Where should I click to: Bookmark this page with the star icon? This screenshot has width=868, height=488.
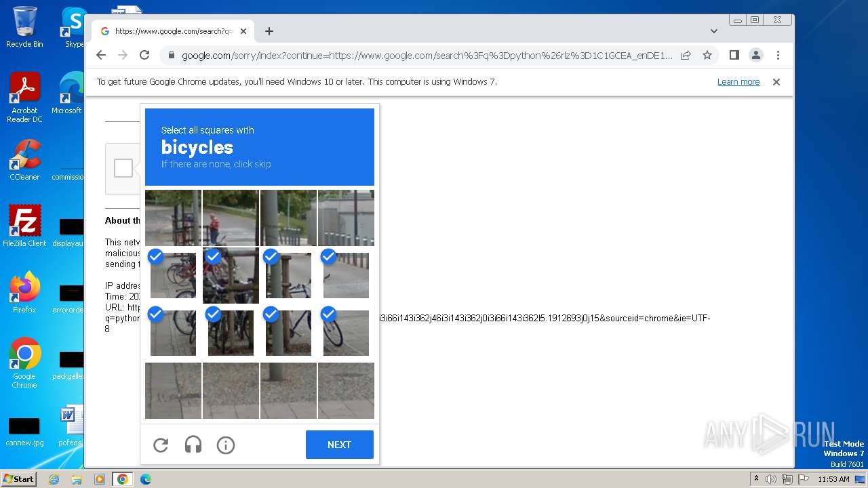tap(707, 56)
